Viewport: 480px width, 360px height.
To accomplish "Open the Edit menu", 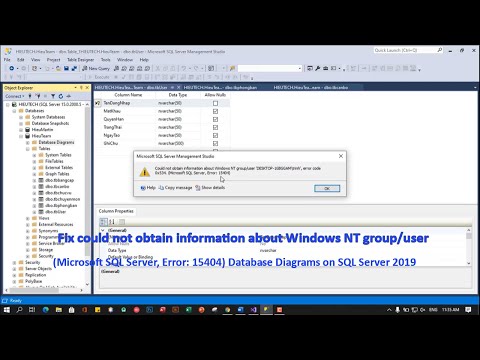I will [x=21, y=60].
